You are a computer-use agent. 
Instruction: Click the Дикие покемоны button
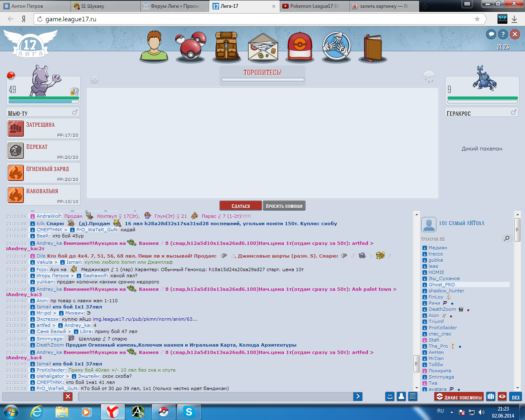(459, 397)
